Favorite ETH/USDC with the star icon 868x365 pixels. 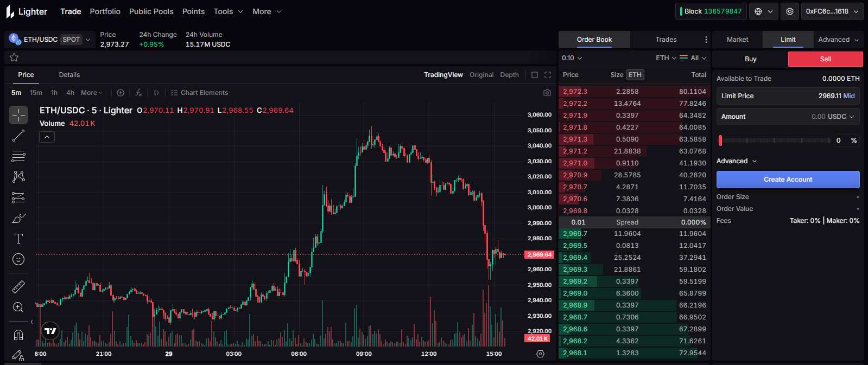(x=15, y=57)
